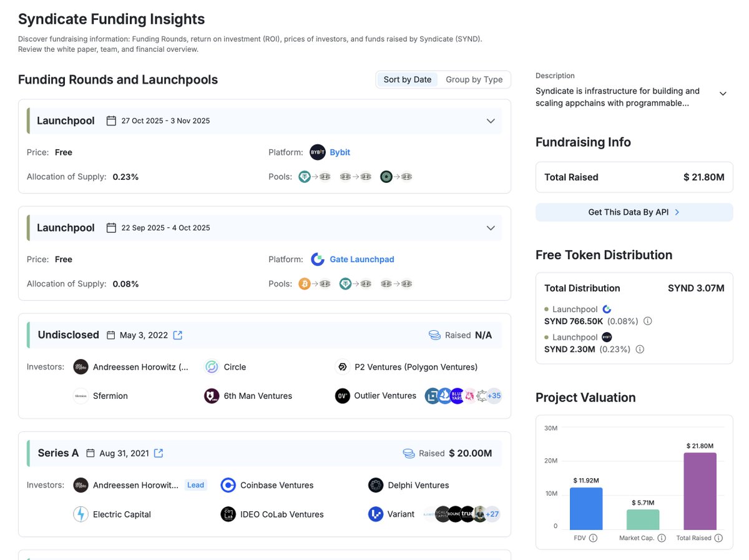Click info icon beside SYND 2.30M (0.23%)

point(640,349)
